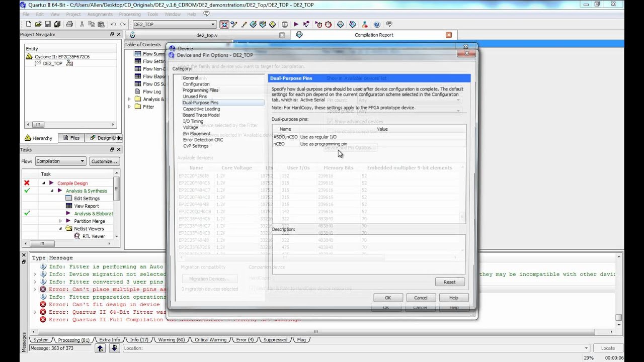Image resolution: width=644 pixels, height=362 pixels.
Task: Click the next message down-arrow icon
Action: [114, 348]
